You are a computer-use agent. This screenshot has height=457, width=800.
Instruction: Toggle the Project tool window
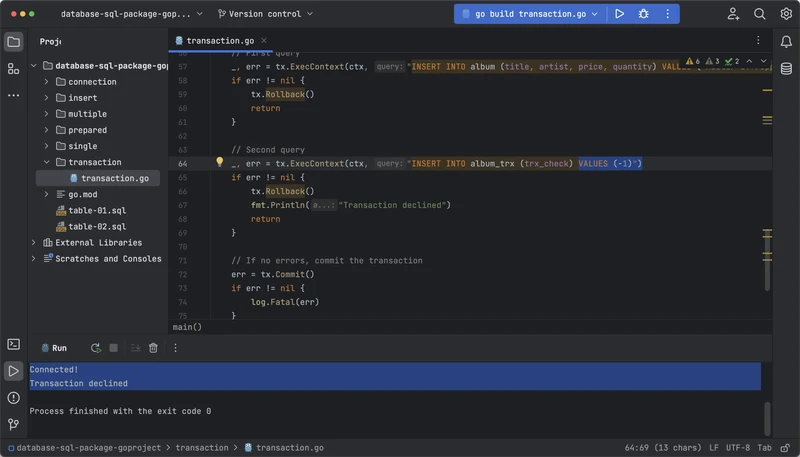tap(13, 42)
